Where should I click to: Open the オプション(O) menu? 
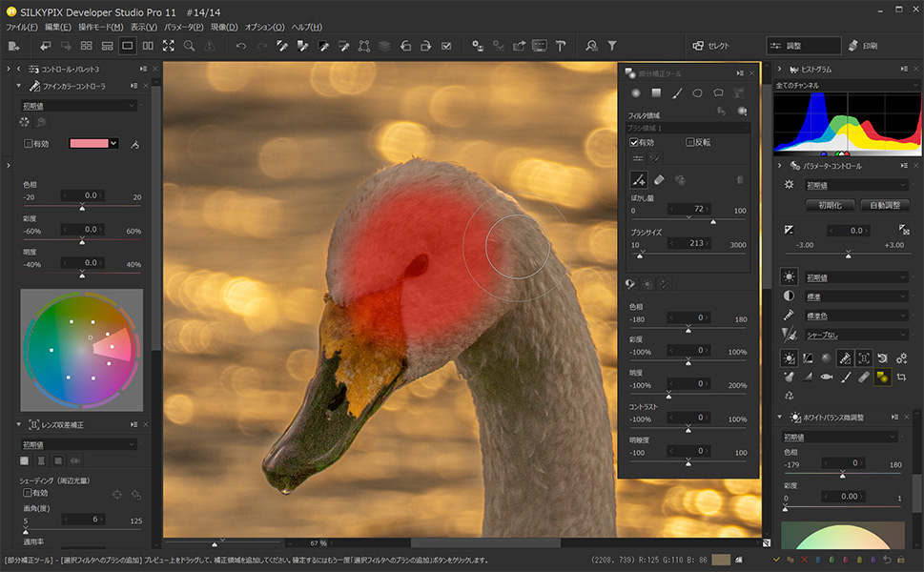tap(264, 27)
